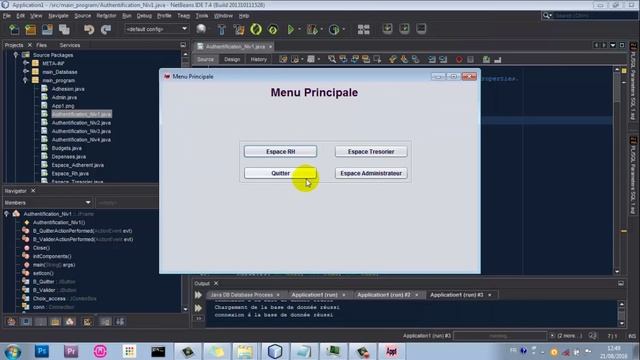
Task: Click the Redo arrow icon
Action: click(x=106, y=29)
